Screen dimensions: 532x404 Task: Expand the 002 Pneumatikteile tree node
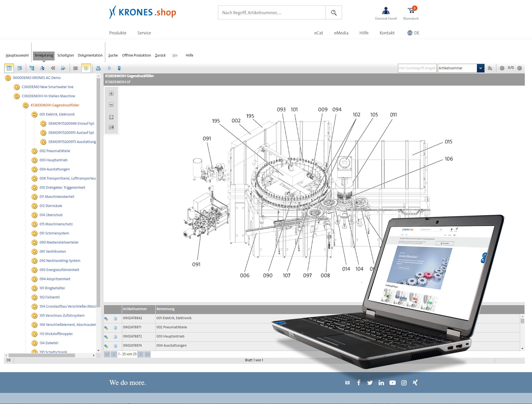coord(34,151)
